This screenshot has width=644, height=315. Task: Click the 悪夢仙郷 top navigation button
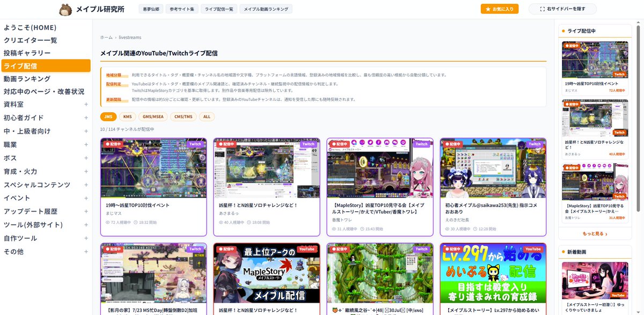151,9
